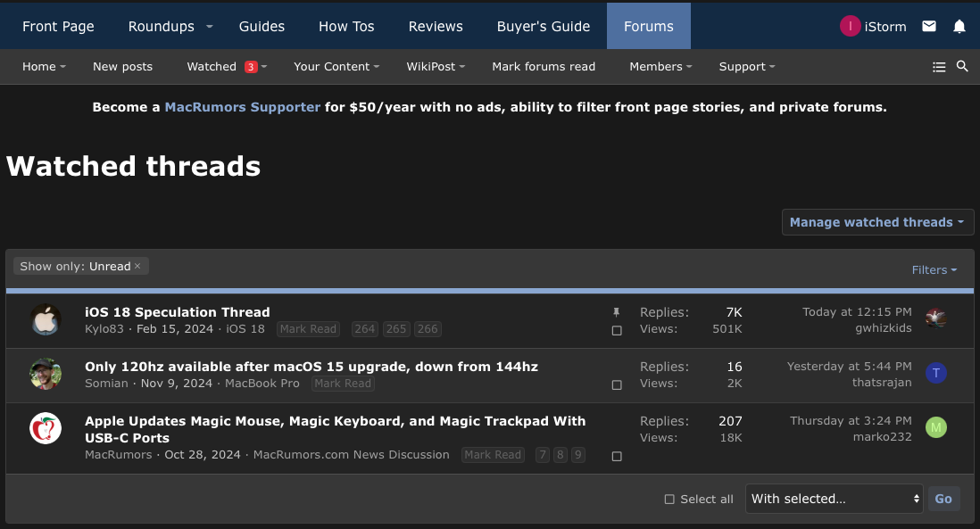Image resolution: width=980 pixels, height=529 pixels.
Task: Open the iOS 18 forum link
Action: coord(245,329)
